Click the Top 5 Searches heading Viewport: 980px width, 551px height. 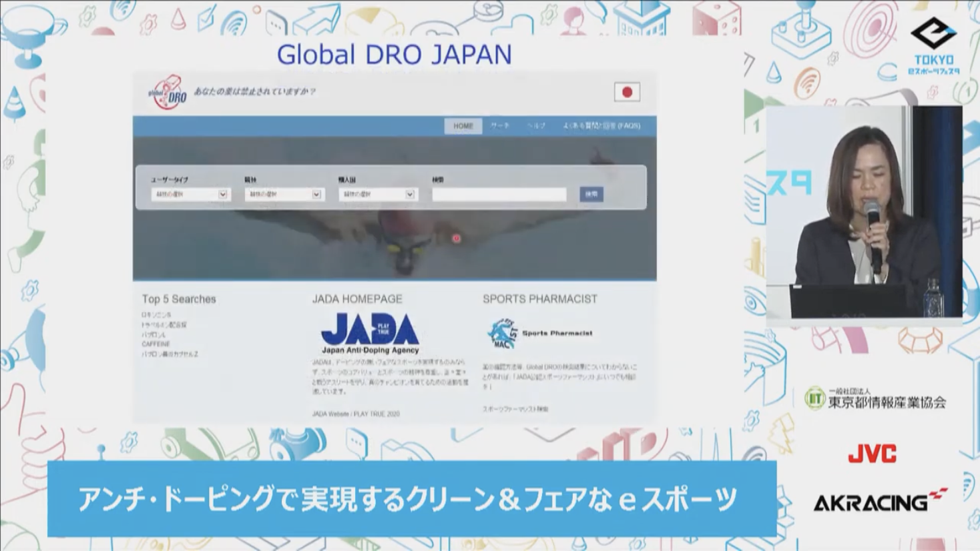[x=179, y=299]
